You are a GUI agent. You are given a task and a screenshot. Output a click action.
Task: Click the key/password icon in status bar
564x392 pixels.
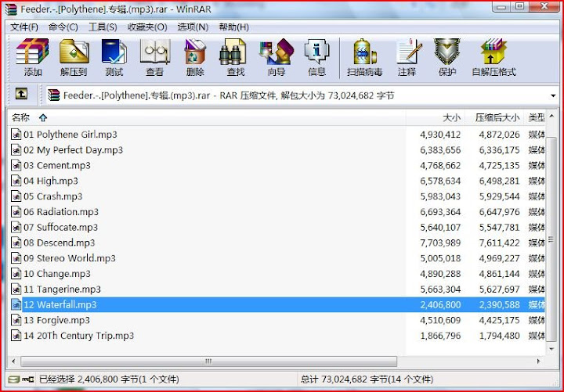28,379
